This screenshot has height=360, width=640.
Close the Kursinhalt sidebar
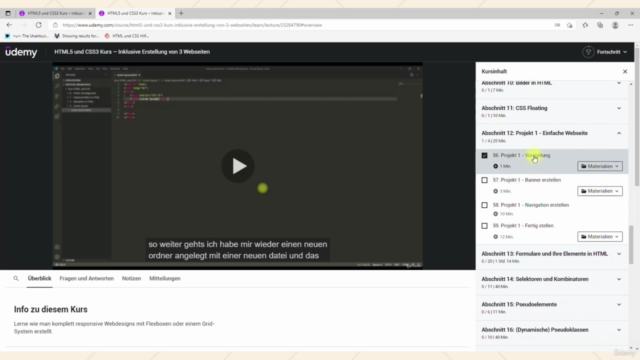(x=625, y=71)
